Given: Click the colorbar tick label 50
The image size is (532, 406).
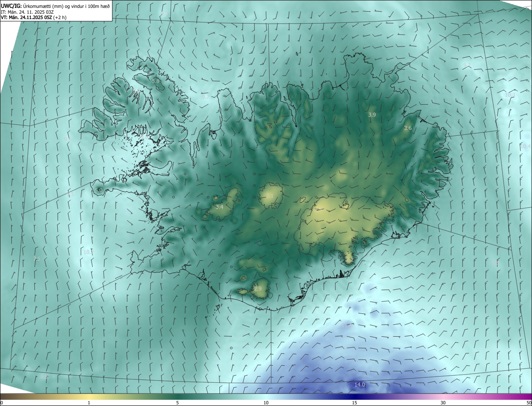Looking at the screenshot, I should tap(528, 403).
